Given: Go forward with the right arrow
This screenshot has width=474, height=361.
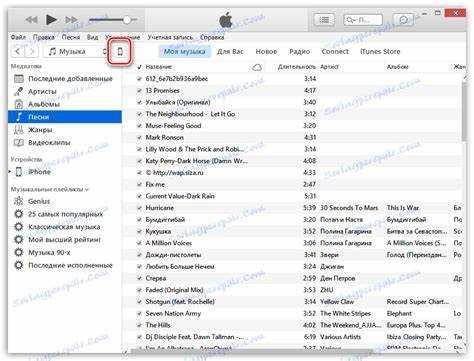Looking at the screenshot, I should tap(32, 52).
